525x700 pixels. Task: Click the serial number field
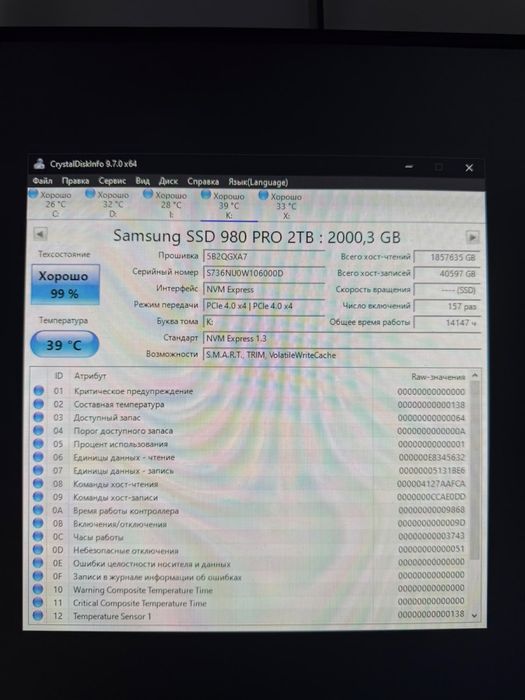[x=264, y=273]
